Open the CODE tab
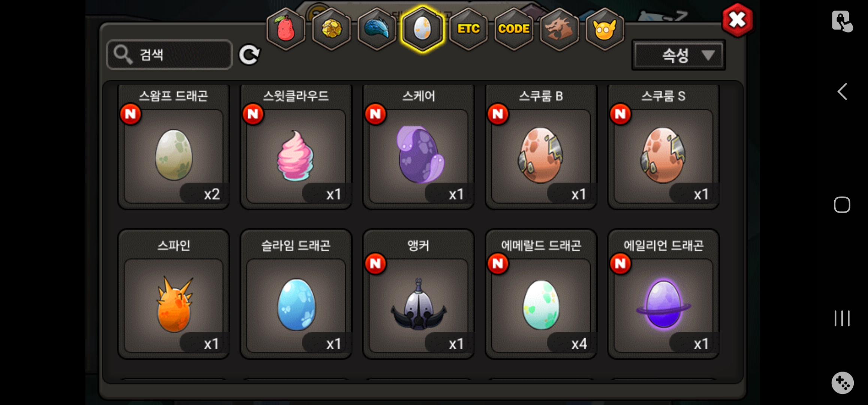Viewport: 868px width, 405px height. pyautogui.click(x=514, y=29)
